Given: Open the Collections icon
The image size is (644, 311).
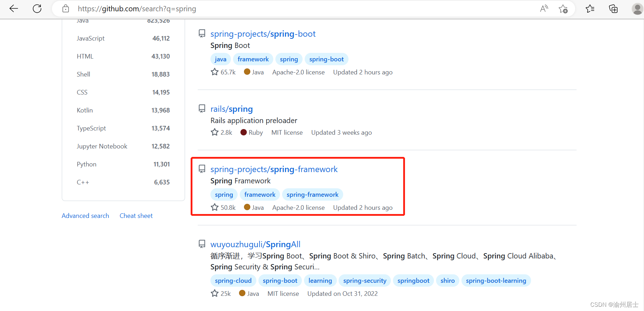Looking at the screenshot, I should (x=613, y=8).
